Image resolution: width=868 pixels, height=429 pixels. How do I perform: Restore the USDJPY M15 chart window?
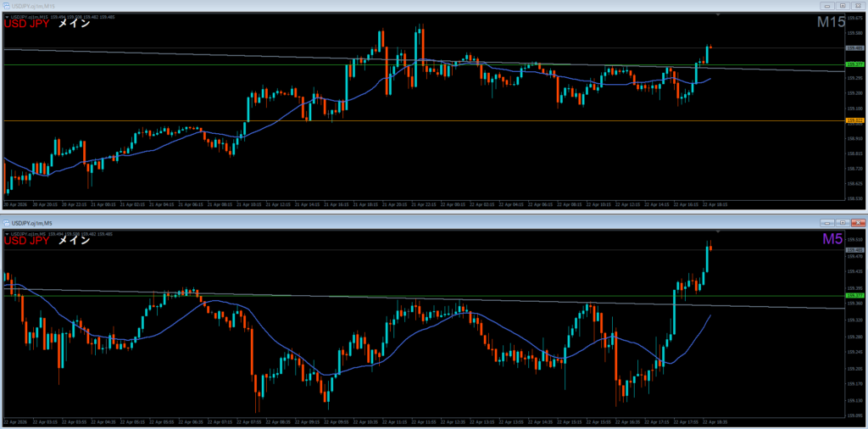click(x=843, y=6)
